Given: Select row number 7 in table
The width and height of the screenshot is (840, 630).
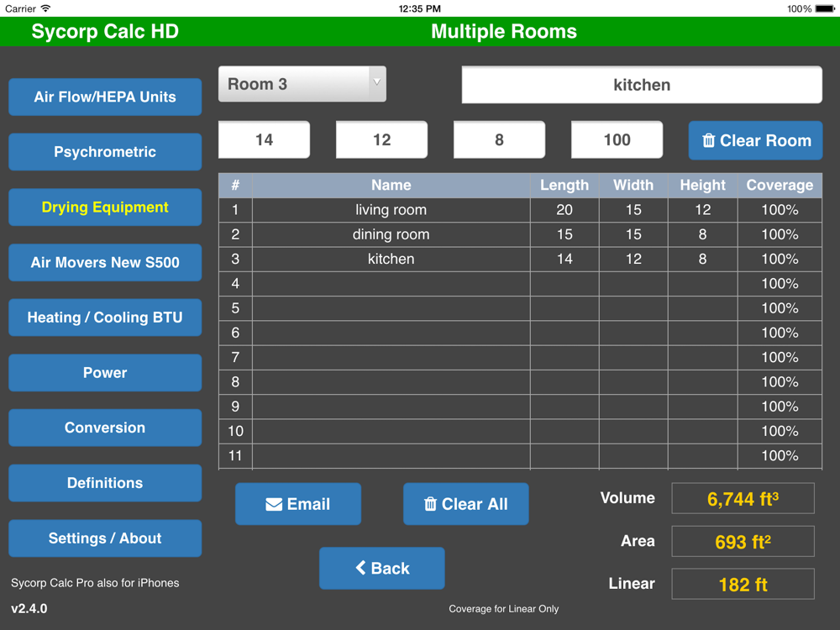Looking at the screenshot, I should pyautogui.click(x=520, y=358).
